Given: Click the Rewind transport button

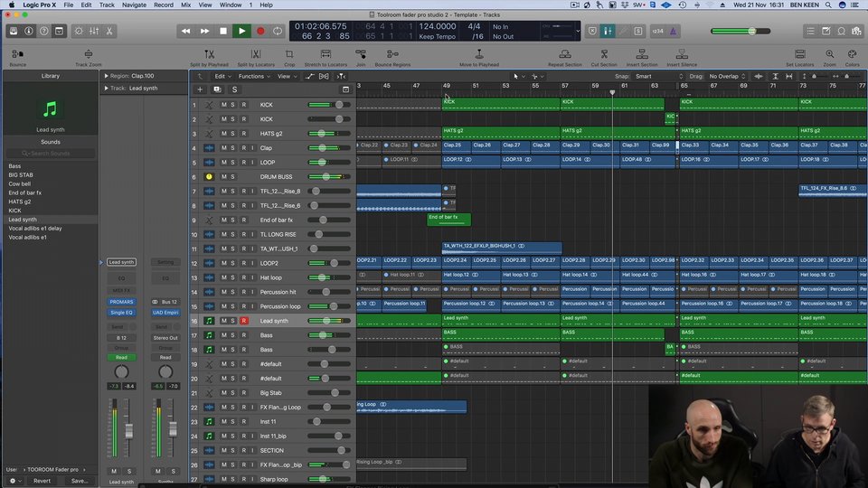Looking at the screenshot, I should 186,31.
